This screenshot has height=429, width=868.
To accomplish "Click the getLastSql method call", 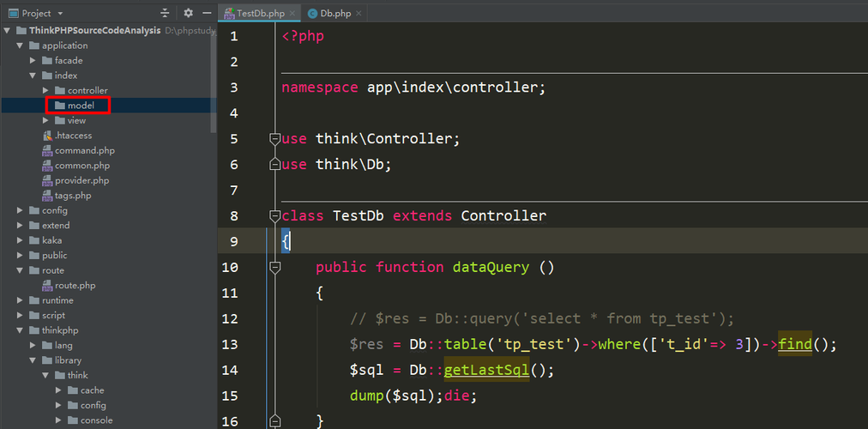I will tap(487, 370).
